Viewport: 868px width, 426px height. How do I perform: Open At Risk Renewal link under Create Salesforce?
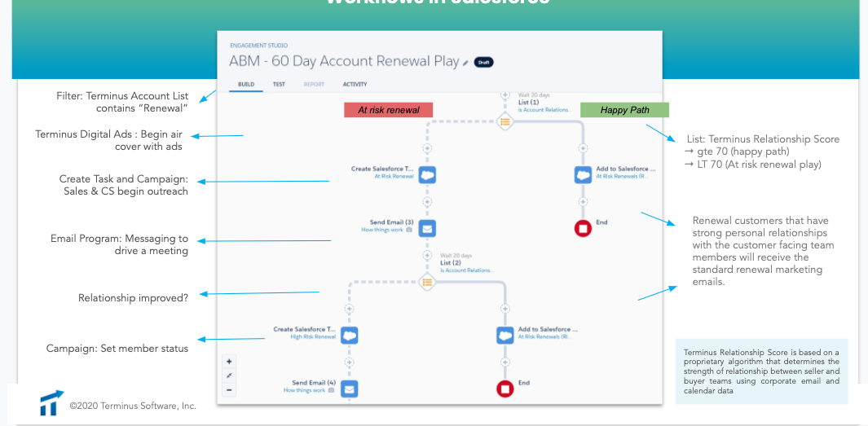tap(394, 176)
